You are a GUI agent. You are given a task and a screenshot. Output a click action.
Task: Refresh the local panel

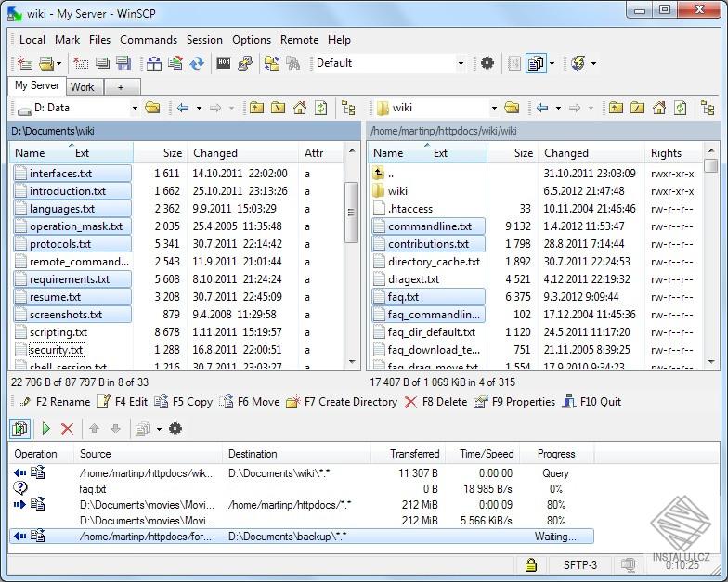[321, 108]
